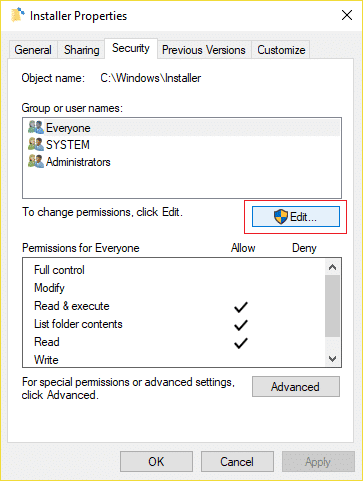Viewport: 363px width, 481px height.
Task: Click the OK button
Action: tap(156, 462)
